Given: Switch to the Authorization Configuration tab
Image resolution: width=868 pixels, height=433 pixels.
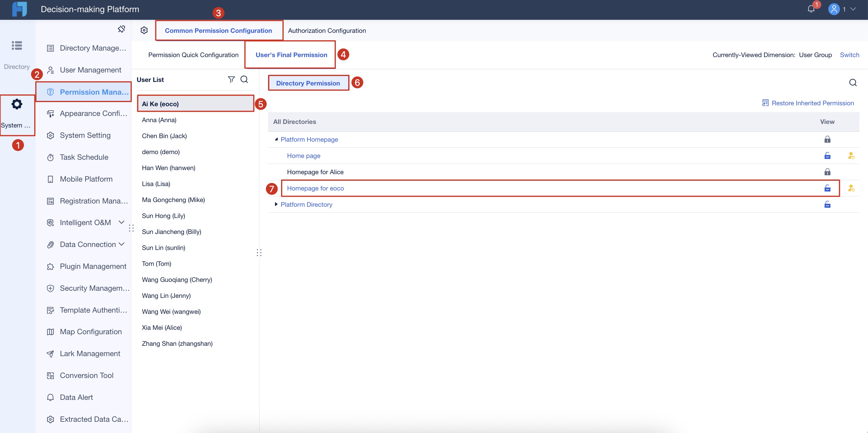Looking at the screenshot, I should [327, 31].
